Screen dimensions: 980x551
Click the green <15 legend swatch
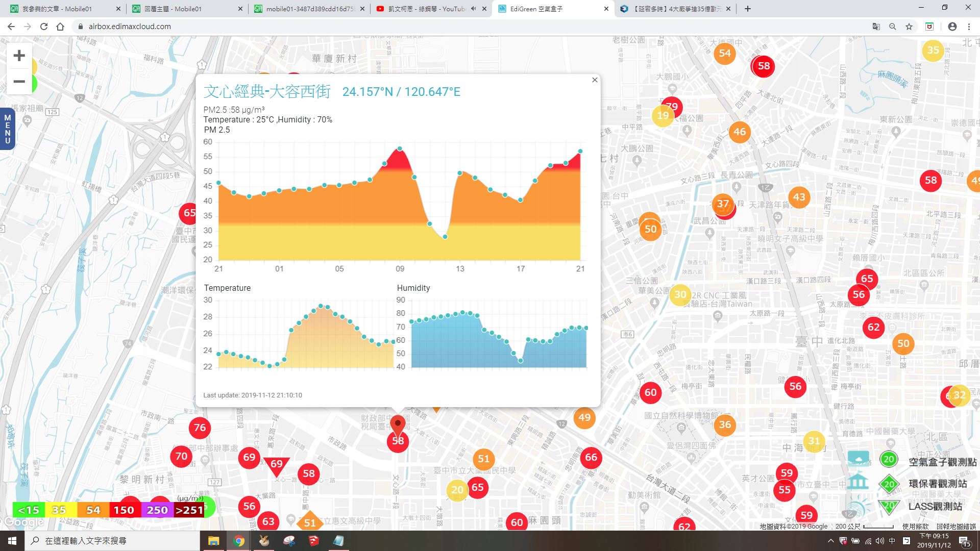pyautogui.click(x=29, y=510)
